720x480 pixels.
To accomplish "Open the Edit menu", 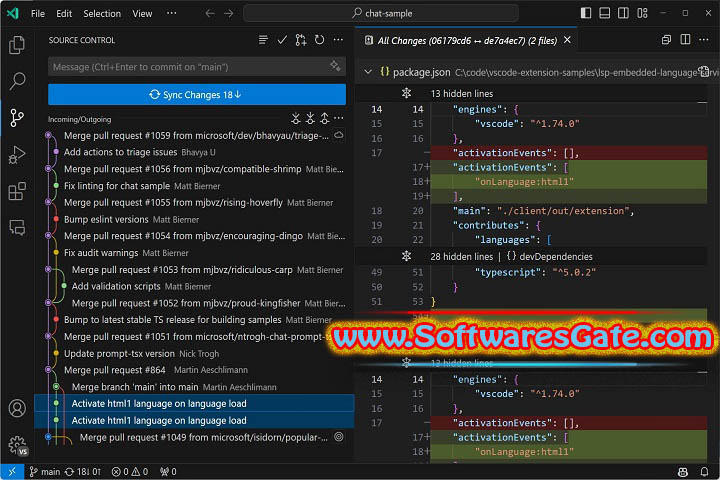I will pos(64,14).
